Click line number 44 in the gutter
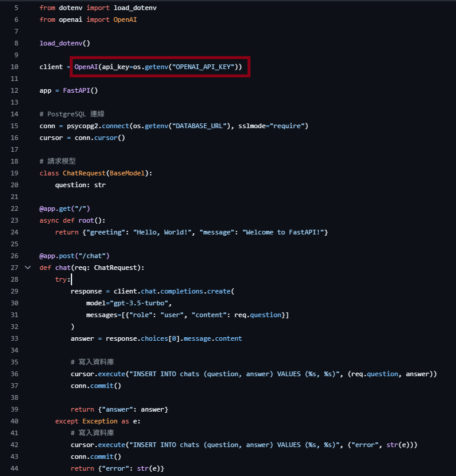The width and height of the screenshot is (456, 476). pos(14,468)
